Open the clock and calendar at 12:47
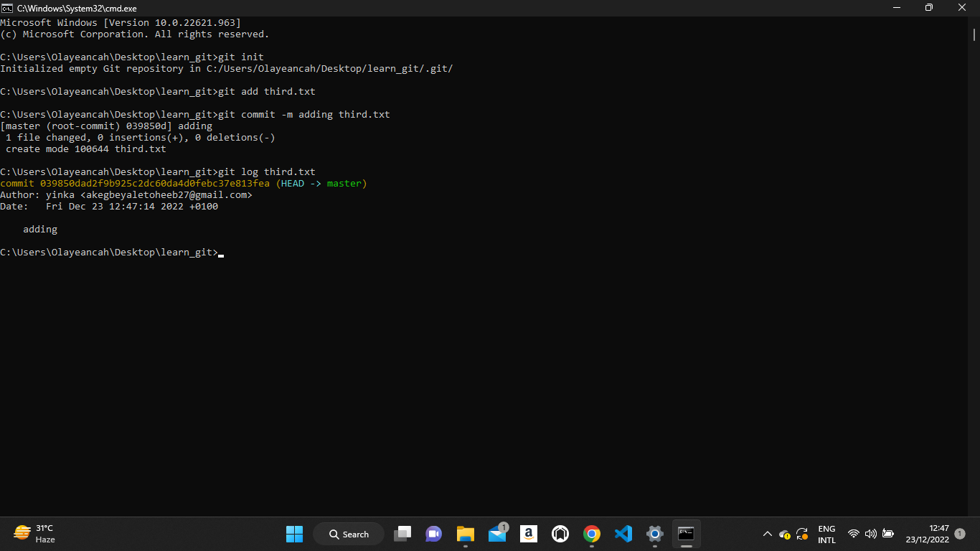The width and height of the screenshot is (980, 551). 927,534
